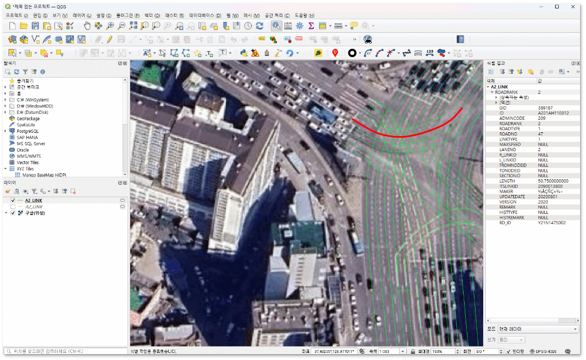Select the Pan Map hand tool
This screenshot has width=586, height=360.
(87, 26)
